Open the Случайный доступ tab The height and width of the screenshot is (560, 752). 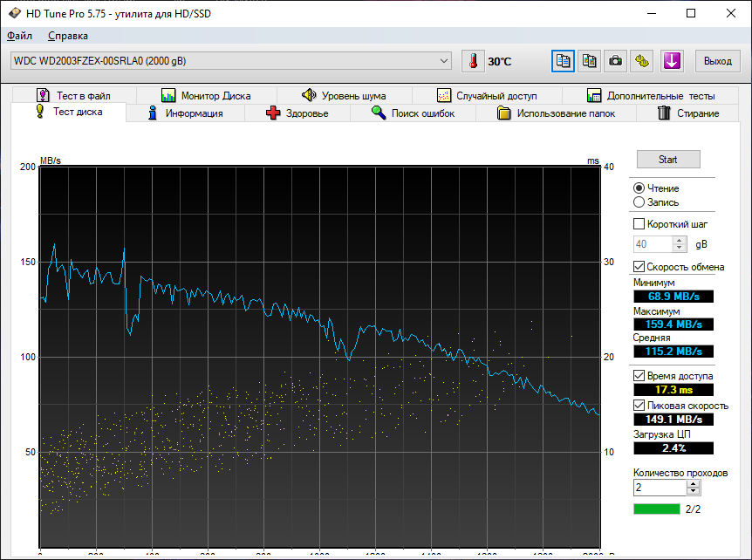(x=487, y=95)
